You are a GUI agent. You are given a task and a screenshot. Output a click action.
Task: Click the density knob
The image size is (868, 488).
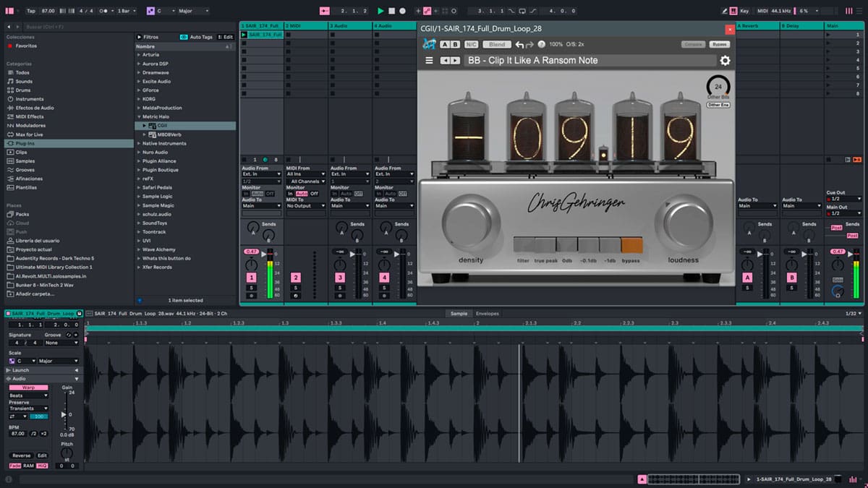tap(471, 225)
